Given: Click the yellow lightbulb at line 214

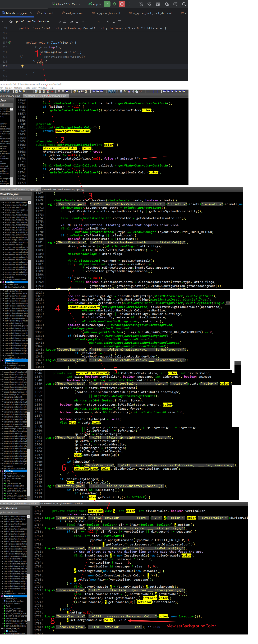Looking at the screenshot, I should pyautogui.click(x=22, y=66).
